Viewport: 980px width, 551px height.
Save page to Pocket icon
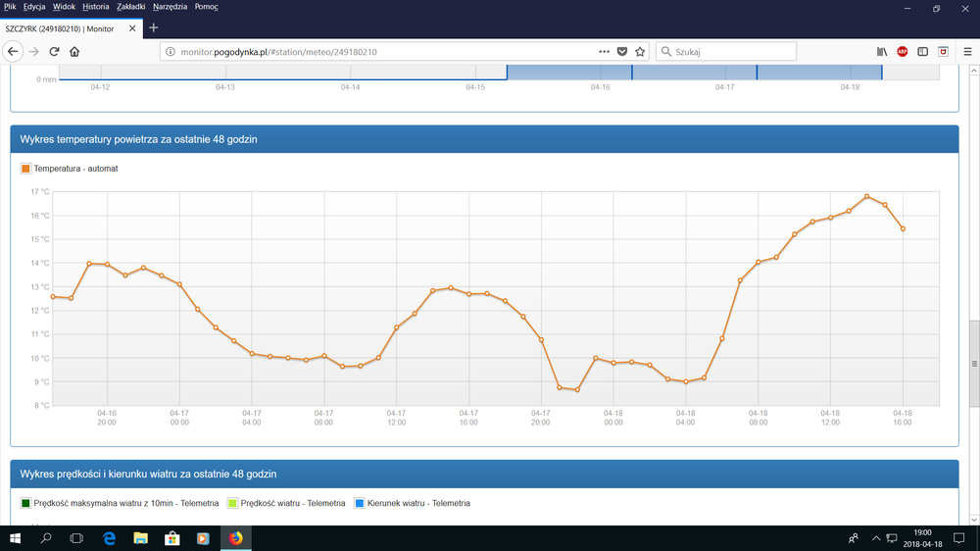pos(622,52)
